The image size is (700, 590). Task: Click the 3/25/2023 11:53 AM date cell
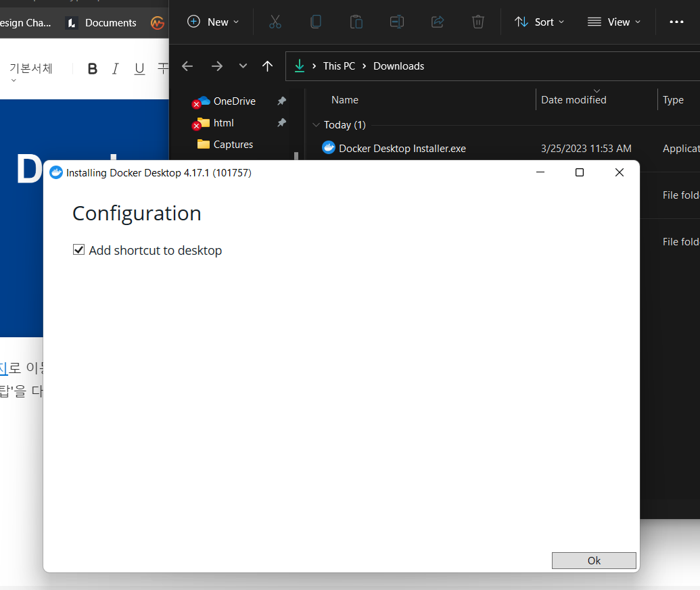pos(586,149)
